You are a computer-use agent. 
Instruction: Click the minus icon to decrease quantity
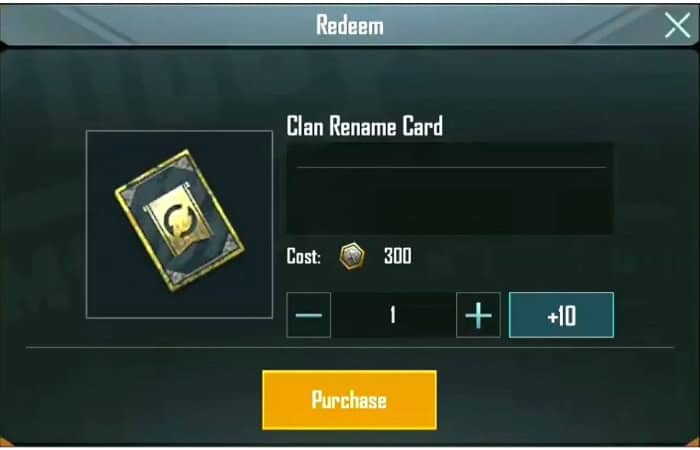308,315
